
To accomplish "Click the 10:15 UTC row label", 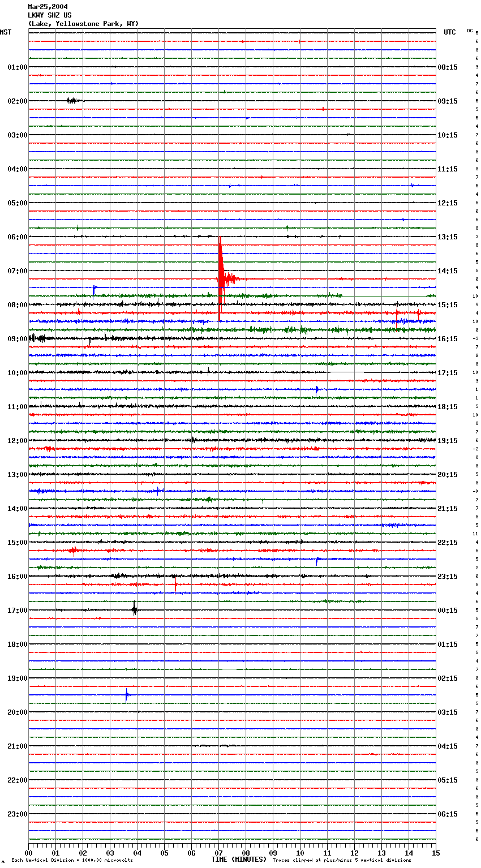I will coord(448,135).
